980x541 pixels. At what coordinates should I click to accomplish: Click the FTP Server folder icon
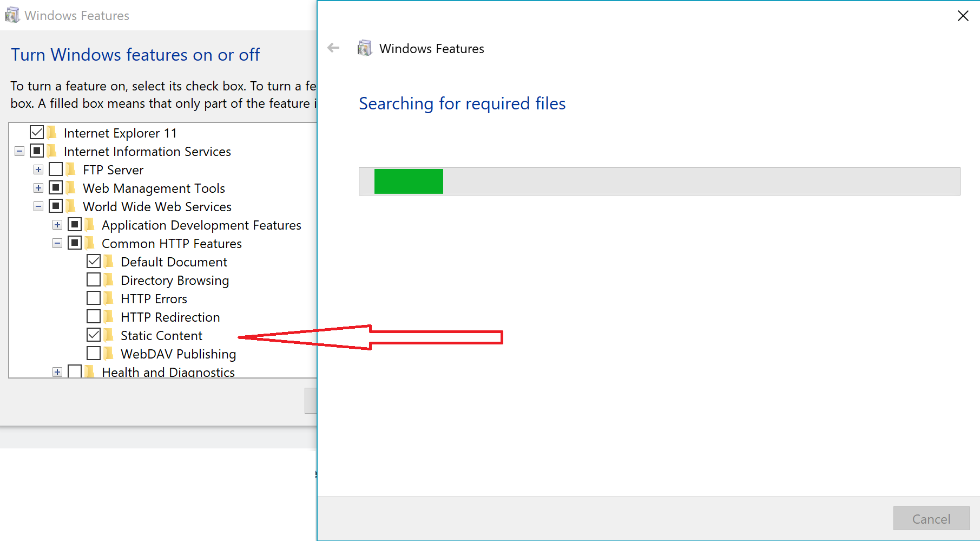pyautogui.click(x=71, y=170)
